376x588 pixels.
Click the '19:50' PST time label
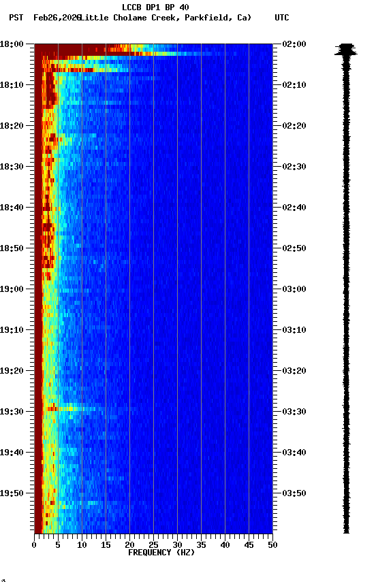click(12, 493)
